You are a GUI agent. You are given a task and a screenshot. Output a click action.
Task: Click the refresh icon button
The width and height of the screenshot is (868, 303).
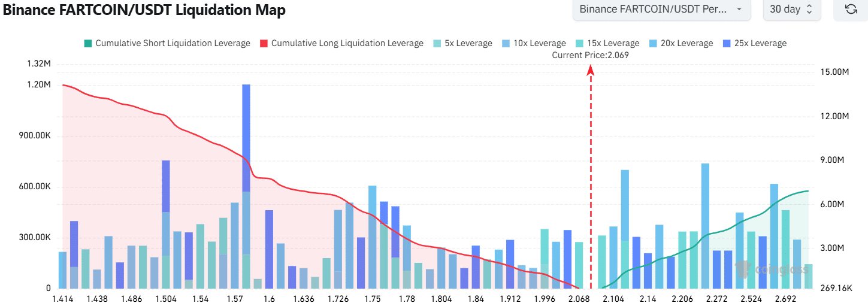tap(849, 10)
